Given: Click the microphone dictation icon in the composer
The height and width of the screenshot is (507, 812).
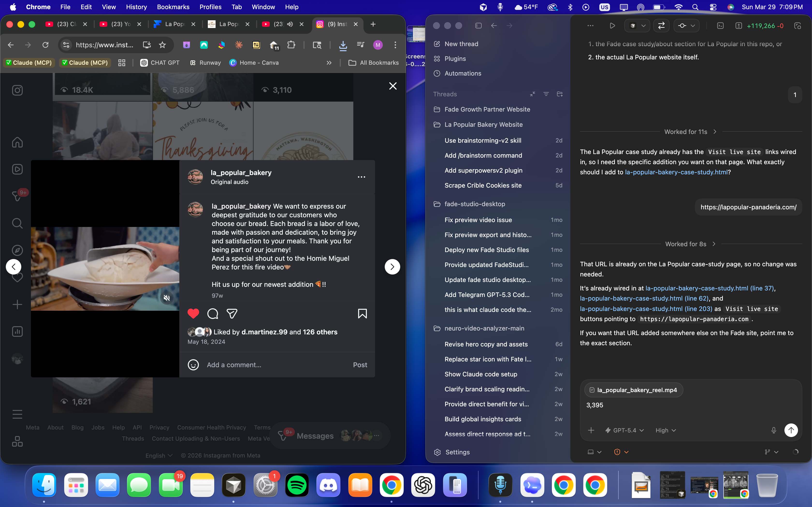Looking at the screenshot, I should pos(773,430).
